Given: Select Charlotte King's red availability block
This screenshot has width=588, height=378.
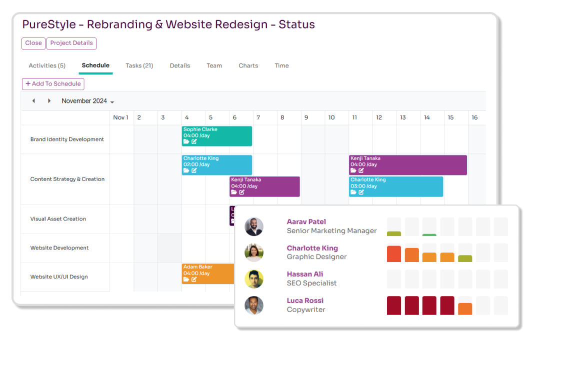Looking at the screenshot, I should click(x=393, y=254).
